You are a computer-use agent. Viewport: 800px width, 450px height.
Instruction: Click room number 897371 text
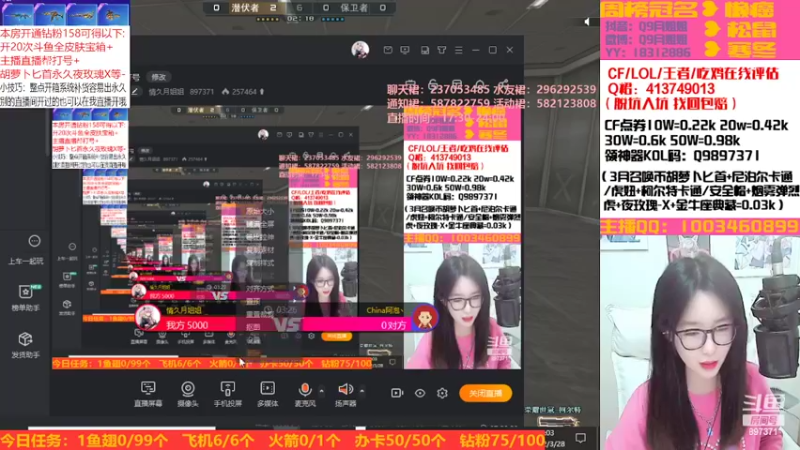[x=202, y=92]
